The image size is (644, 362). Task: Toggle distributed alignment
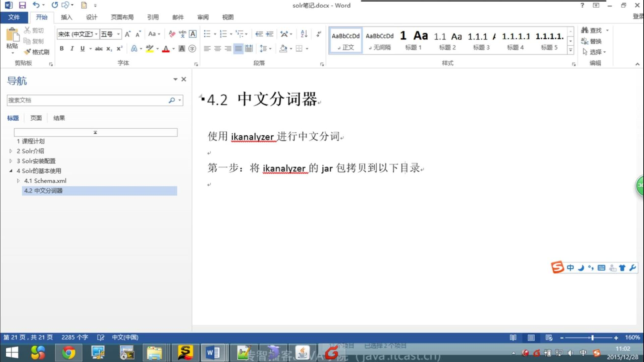[x=249, y=49]
